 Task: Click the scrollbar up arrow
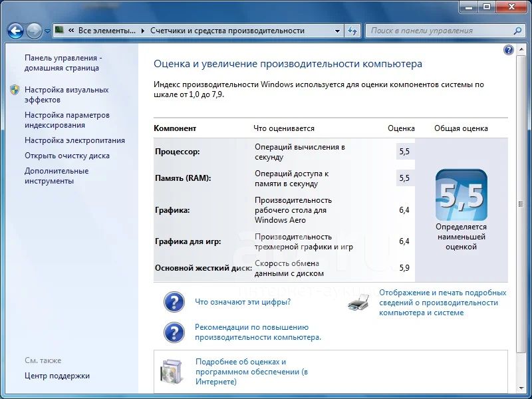coord(520,49)
